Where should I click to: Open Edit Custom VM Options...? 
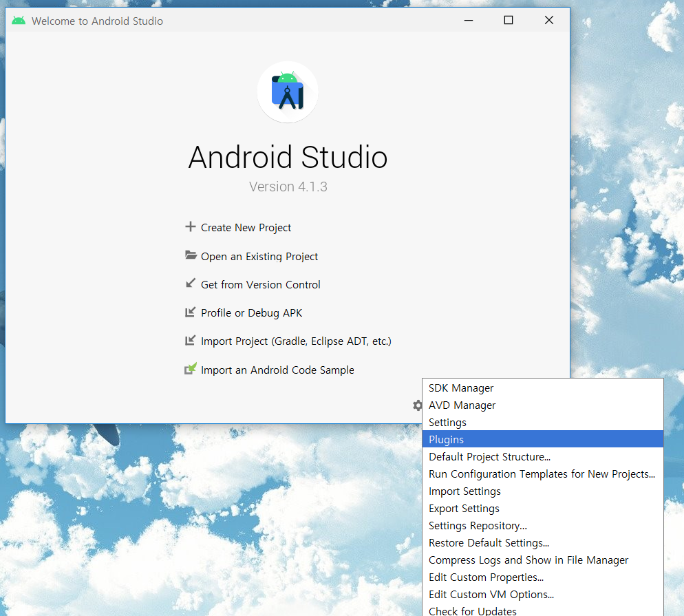pos(543,594)
